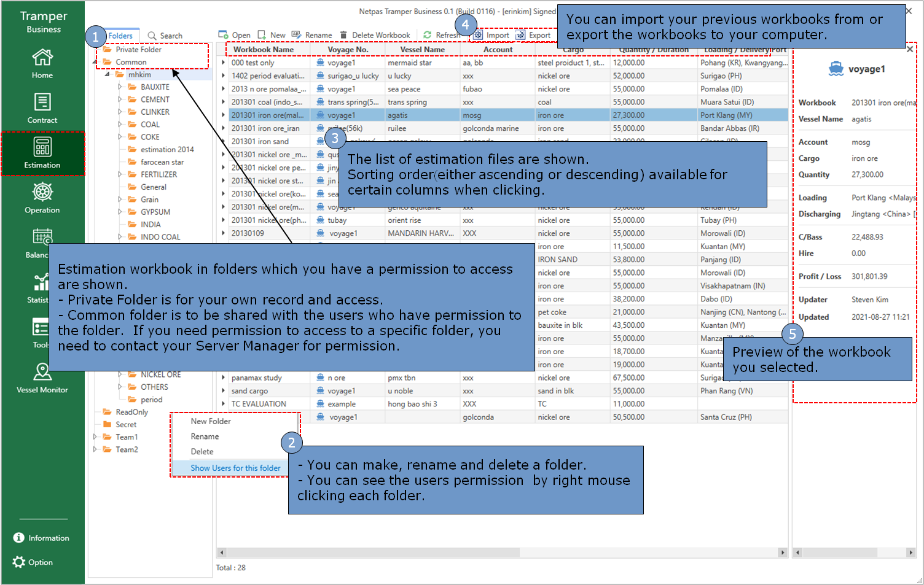Sort by Account column
Screen dimensions: 924x585
(498, 50)
